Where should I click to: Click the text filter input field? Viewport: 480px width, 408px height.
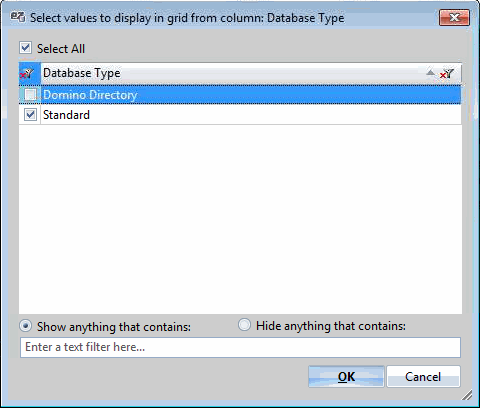(x=240, y=347)
